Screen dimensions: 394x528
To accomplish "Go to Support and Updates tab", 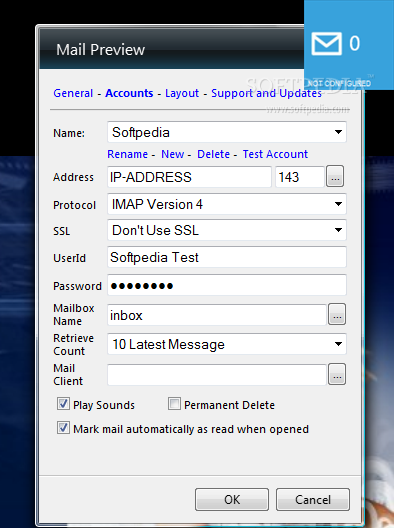I will pyautogui.click(x=266, y=93).
